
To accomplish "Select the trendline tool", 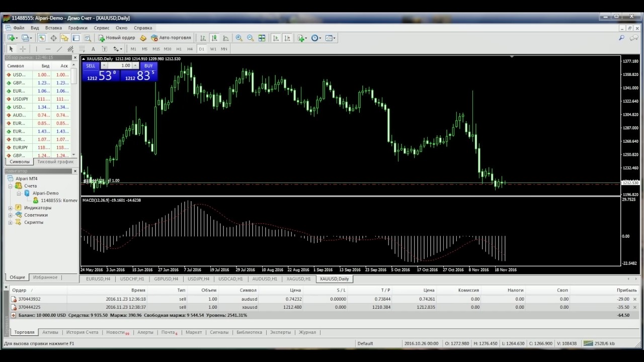I will (x=59, y=49).
